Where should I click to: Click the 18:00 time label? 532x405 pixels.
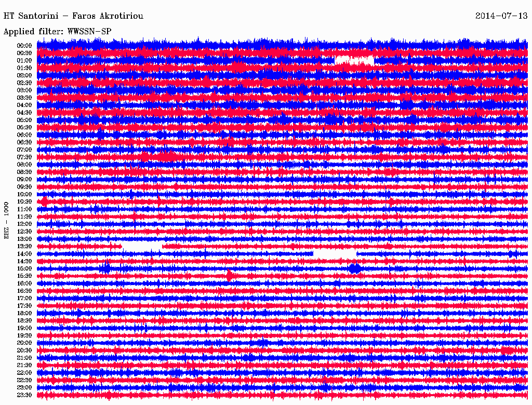tap(24, 314)
